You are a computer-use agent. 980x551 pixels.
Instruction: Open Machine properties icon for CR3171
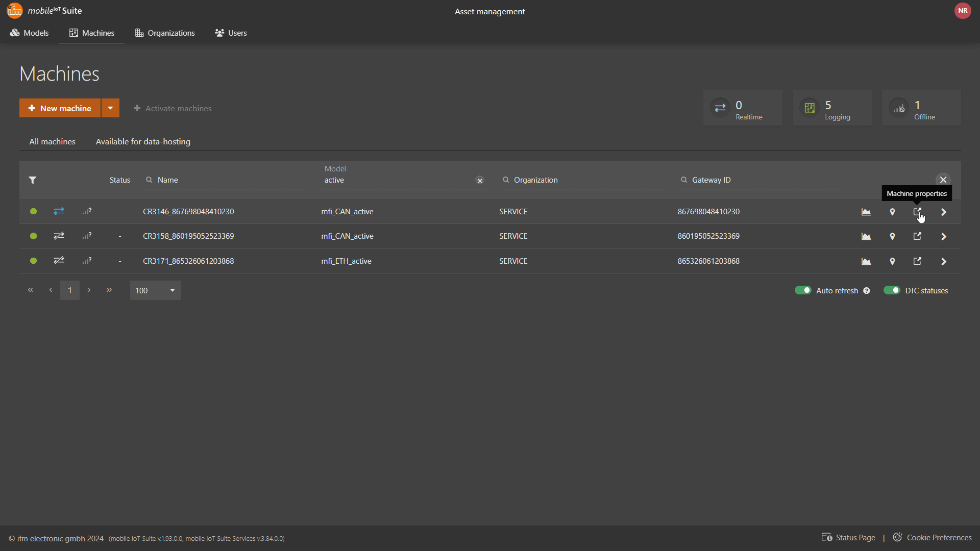(x=917, y=261)
